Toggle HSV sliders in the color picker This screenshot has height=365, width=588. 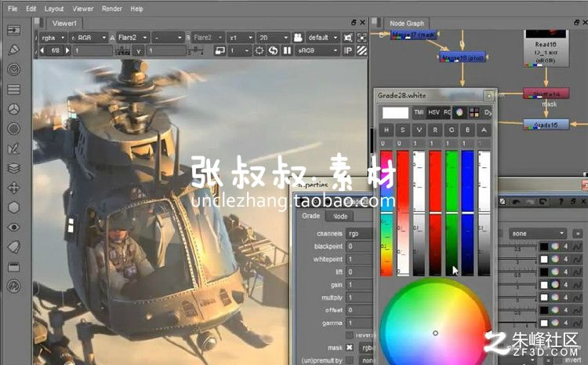click(434, 112)
